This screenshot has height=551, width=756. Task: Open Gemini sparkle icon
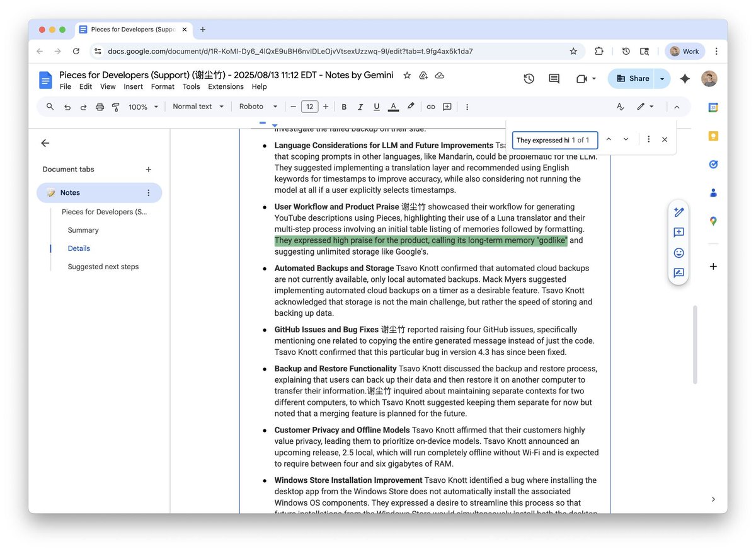[x=685, y=79]
